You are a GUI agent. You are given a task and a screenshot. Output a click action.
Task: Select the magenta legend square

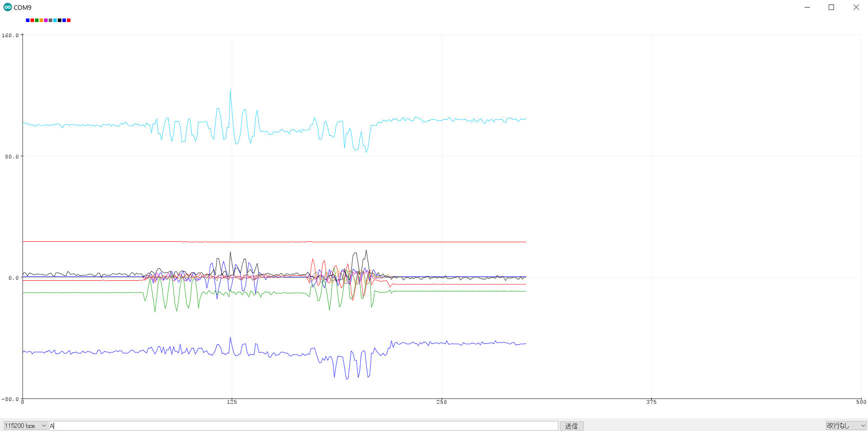46,21
